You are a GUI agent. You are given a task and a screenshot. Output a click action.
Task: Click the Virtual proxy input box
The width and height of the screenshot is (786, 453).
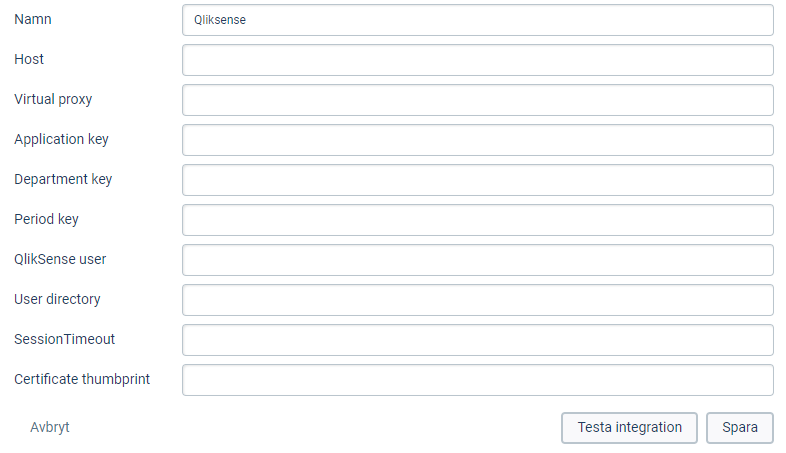click(x=477, y=100)
